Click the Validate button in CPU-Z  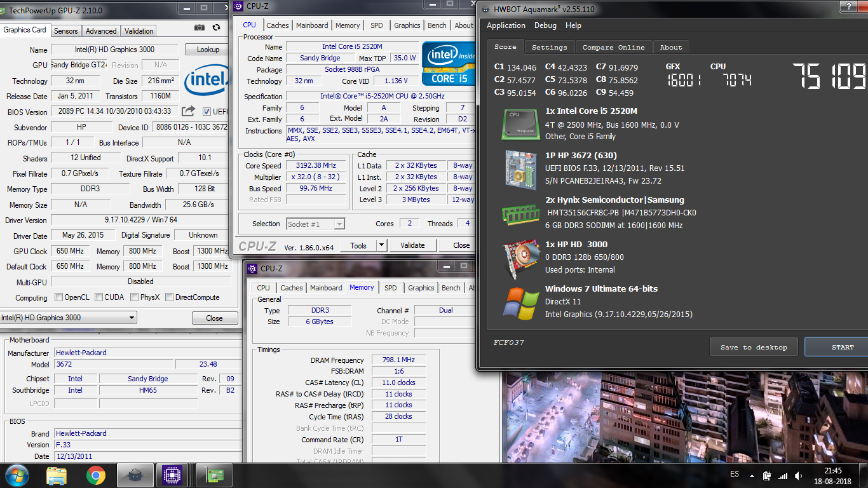(x=412, y=245)
